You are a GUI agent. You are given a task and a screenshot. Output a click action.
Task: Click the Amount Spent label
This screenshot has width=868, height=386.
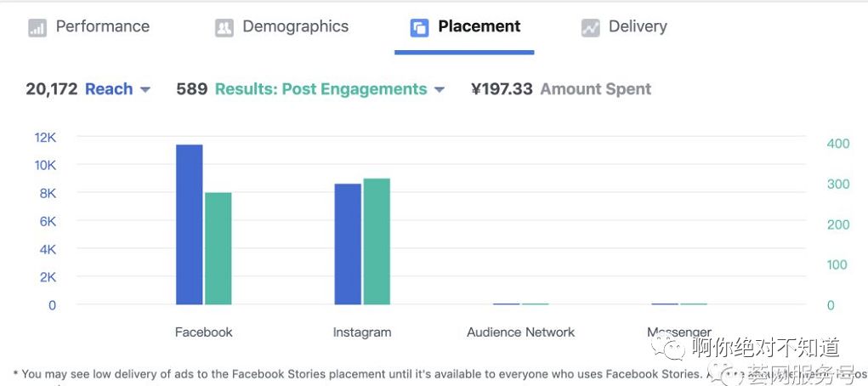click(x=595, y=89)
